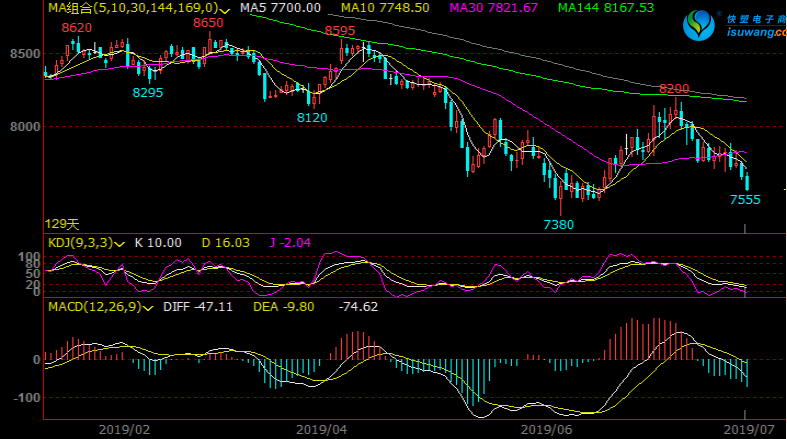Expand the MA组合 indicator dropdown arrow

(226, 9)
